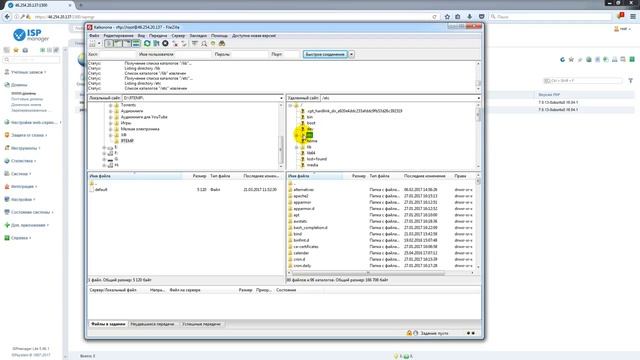
Task: Click remote file list horizontal scrollbar
Action: (x=380, y=273)
